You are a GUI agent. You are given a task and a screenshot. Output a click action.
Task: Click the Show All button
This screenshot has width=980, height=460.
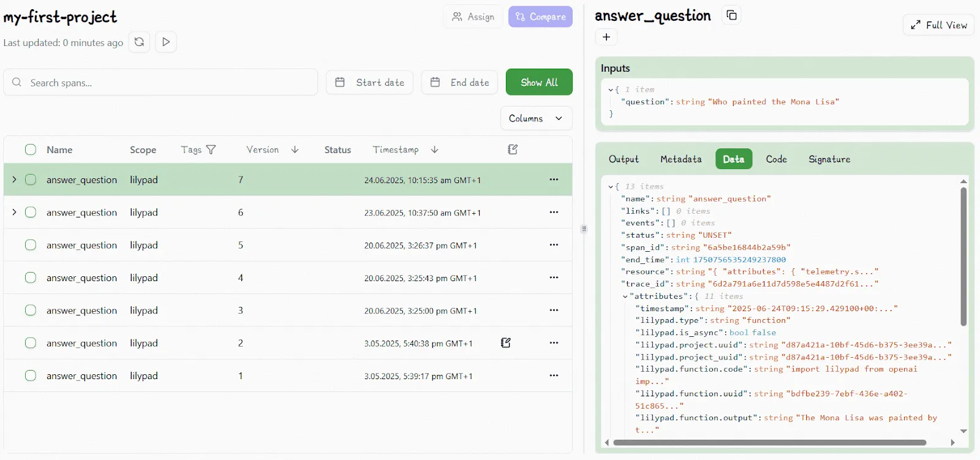pyautogui.click(x=539, y=82)
